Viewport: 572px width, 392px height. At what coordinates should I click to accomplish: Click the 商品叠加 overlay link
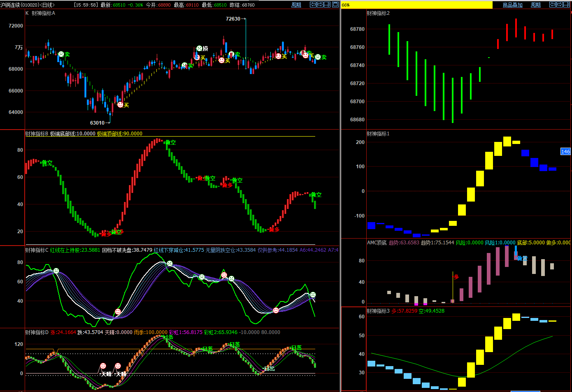tap(512, 5)
